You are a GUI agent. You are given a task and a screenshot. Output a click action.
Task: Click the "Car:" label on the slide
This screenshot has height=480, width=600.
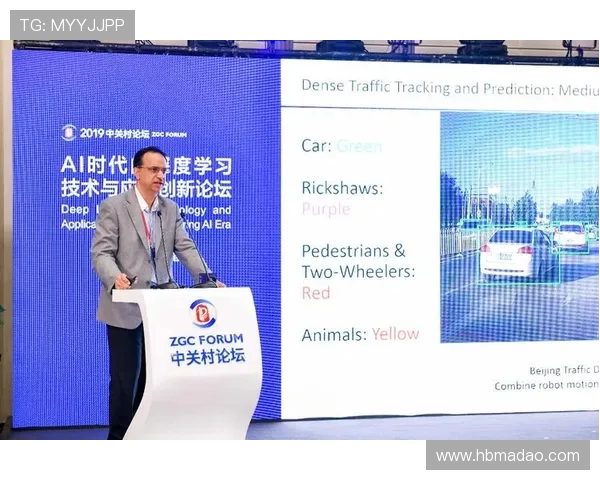pos(316,146)
